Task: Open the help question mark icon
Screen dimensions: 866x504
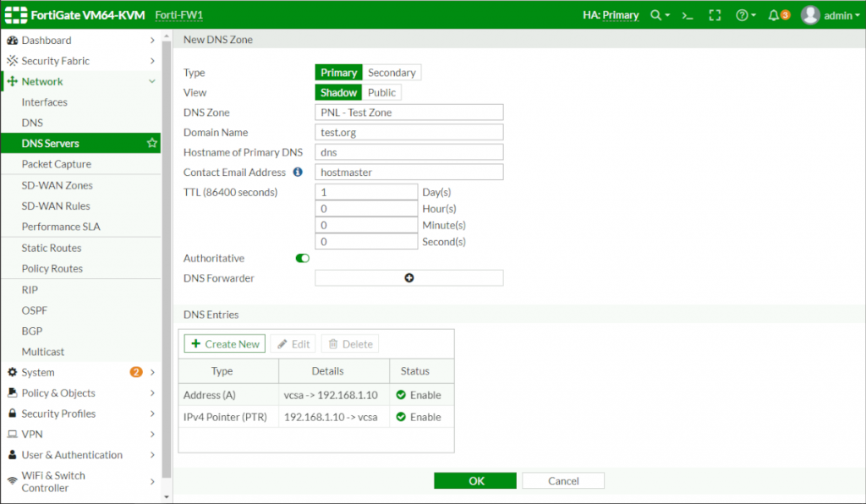Action: click(x=743, y=15)
